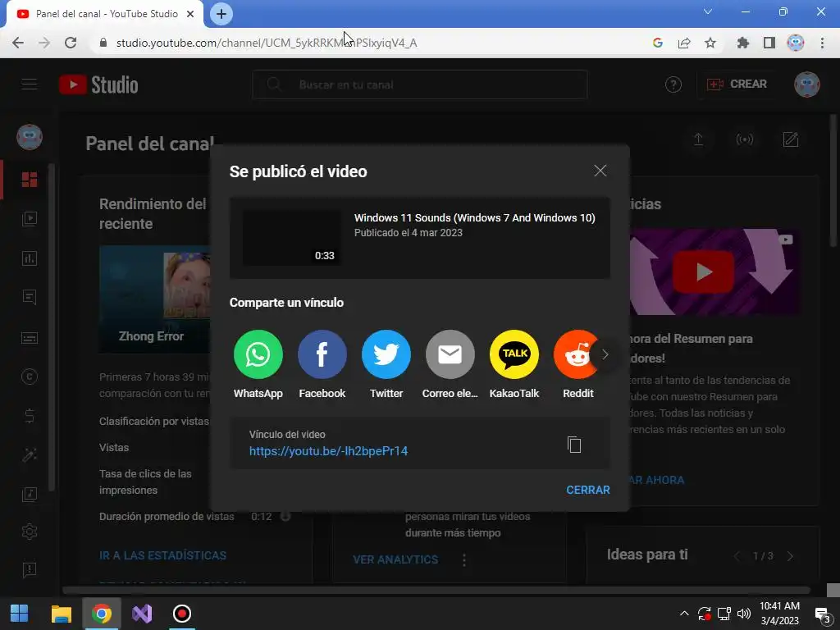
Task: Open the account avatar menu in Studio header
Action: pos(807,84)
